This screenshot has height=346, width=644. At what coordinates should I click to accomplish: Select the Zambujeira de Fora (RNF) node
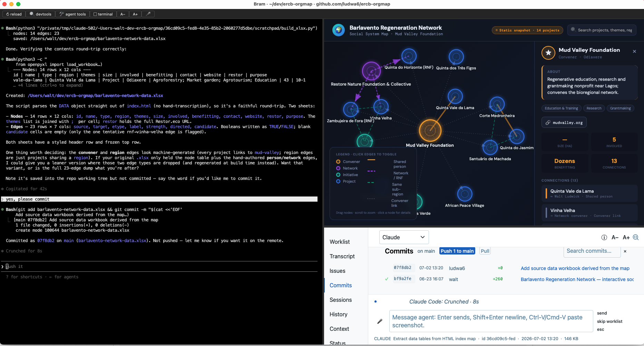(x=351, y=109)
